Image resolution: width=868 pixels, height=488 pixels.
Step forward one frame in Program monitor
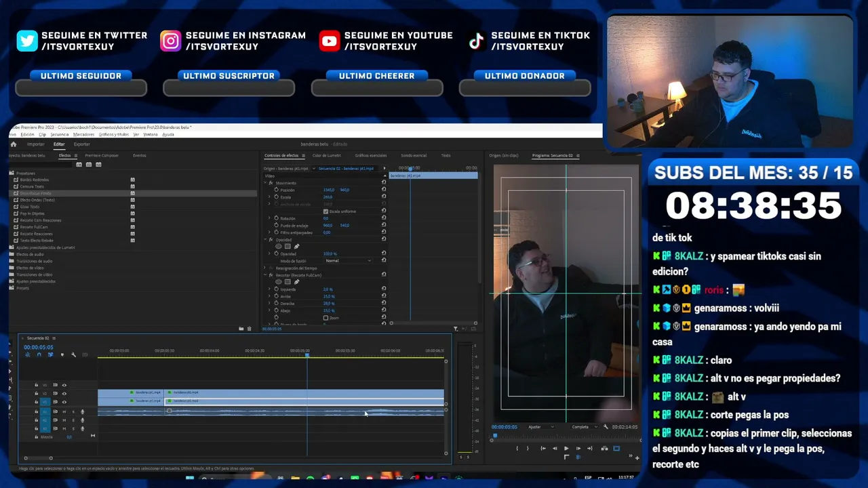[578, 448]
